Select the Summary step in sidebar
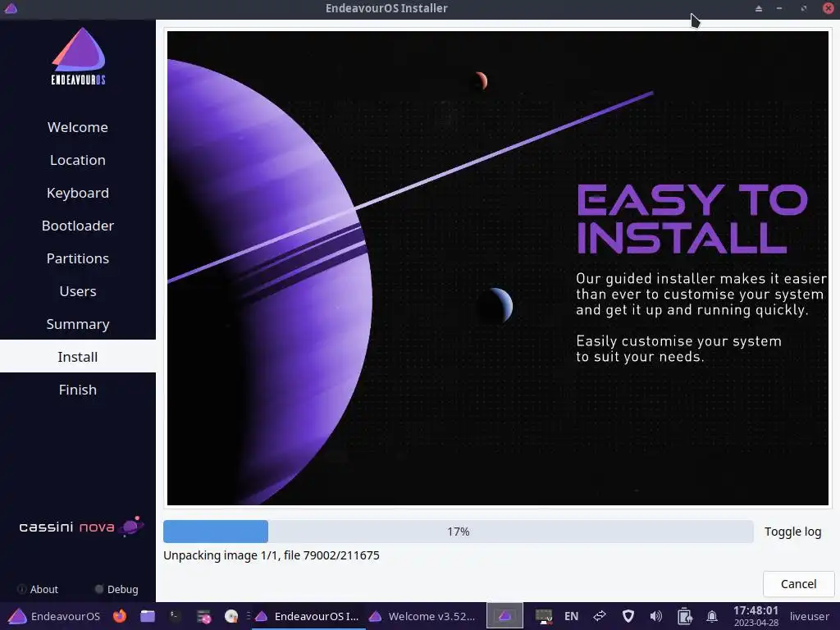The image size is (840, 630). (x=78, y=324)
